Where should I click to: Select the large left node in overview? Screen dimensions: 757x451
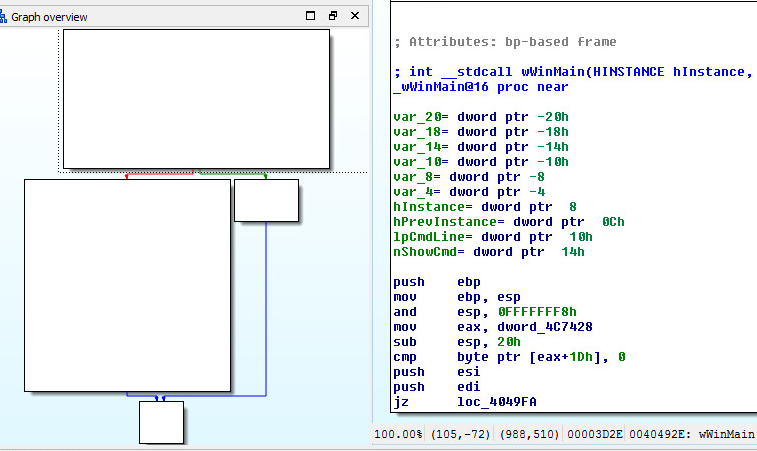coord(128,285)
